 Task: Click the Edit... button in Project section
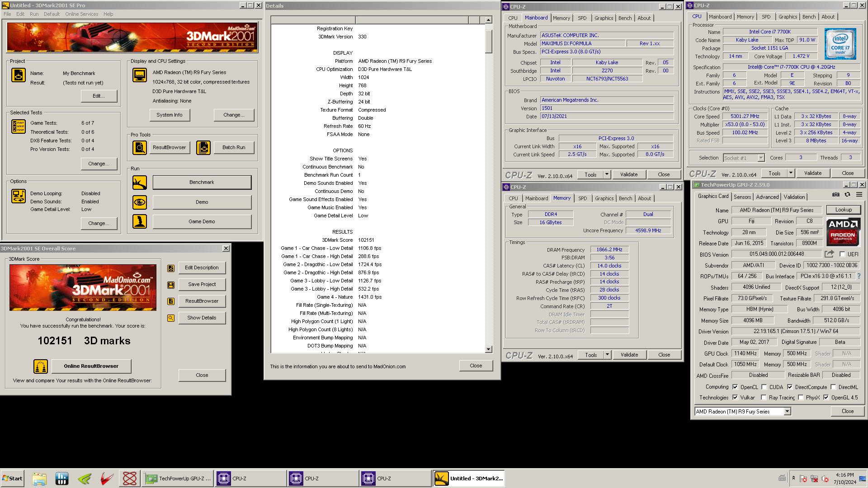pos(99,96)
